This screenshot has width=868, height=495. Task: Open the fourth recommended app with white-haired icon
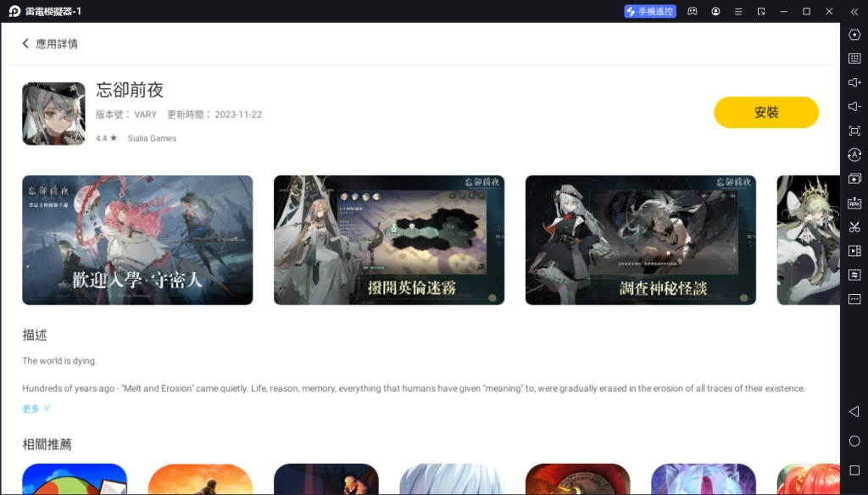452,479
